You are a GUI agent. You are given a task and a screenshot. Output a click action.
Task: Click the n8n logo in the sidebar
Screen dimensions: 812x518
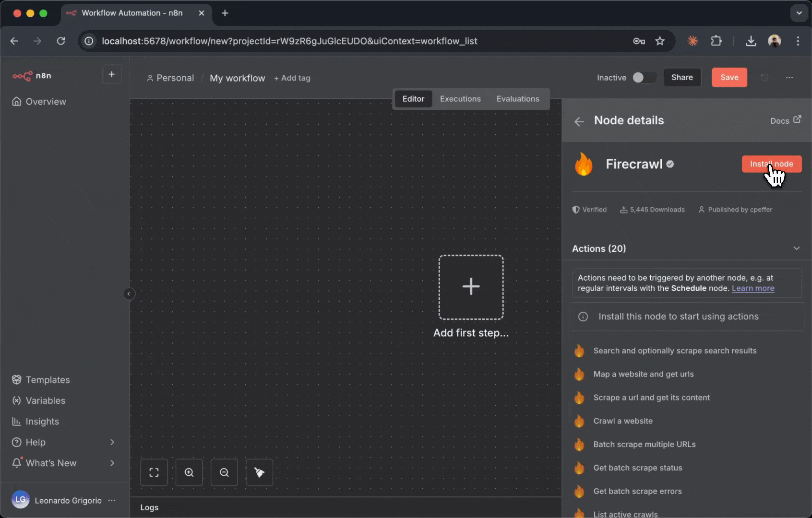(x=32, y=76)
